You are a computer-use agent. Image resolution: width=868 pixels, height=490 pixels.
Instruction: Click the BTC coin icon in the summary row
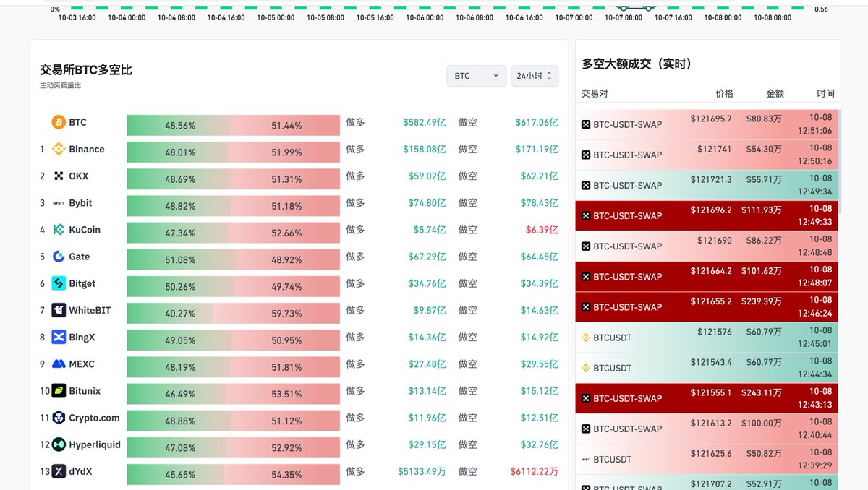point(59,123)
